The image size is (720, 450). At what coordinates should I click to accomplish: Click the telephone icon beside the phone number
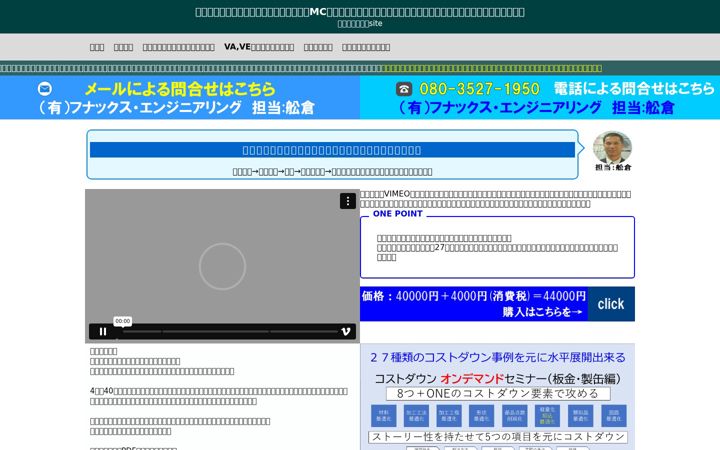coord(404,89)
